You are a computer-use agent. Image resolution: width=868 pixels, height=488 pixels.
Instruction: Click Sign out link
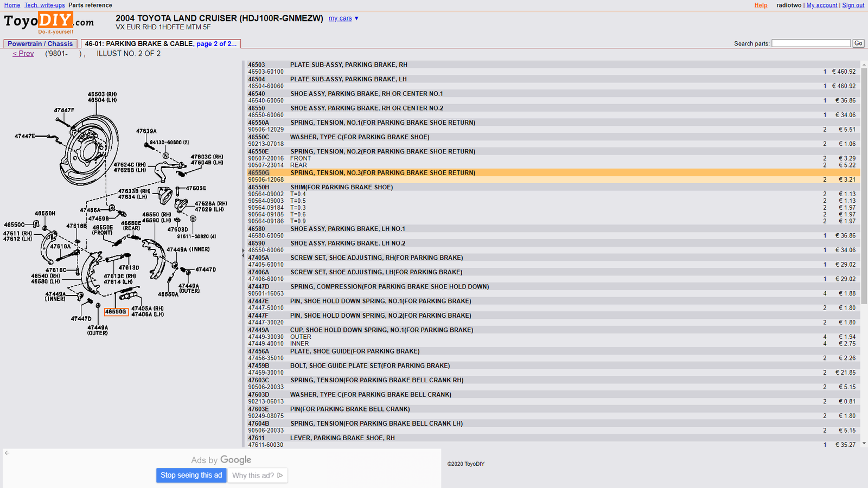(x=853, y=5)
